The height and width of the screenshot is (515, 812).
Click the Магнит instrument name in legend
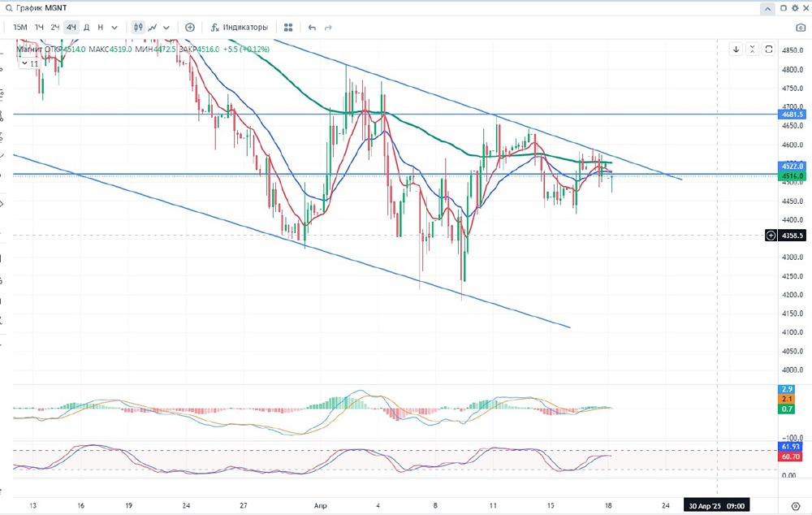29,50
